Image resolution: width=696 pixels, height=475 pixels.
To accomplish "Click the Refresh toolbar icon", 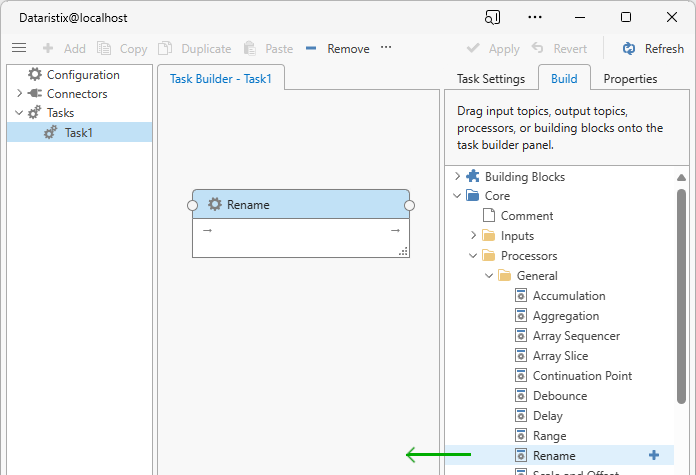I will click(x=629, y=48).
